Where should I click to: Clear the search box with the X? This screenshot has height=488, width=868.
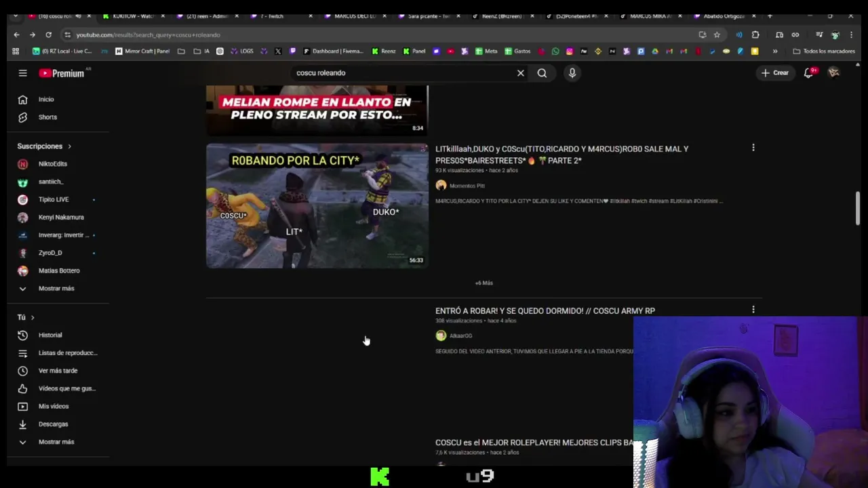pos(521,73)
